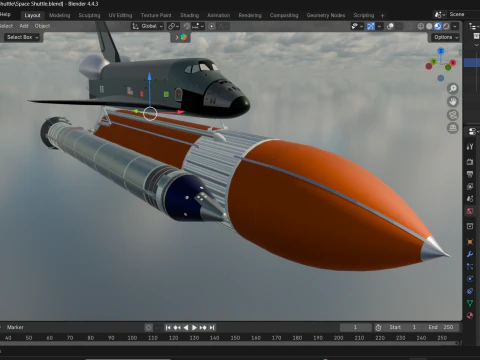Viewport: 480px width, 360px height.
Task: Switch to the Animation workspace tab
Action: click(218, 15)
